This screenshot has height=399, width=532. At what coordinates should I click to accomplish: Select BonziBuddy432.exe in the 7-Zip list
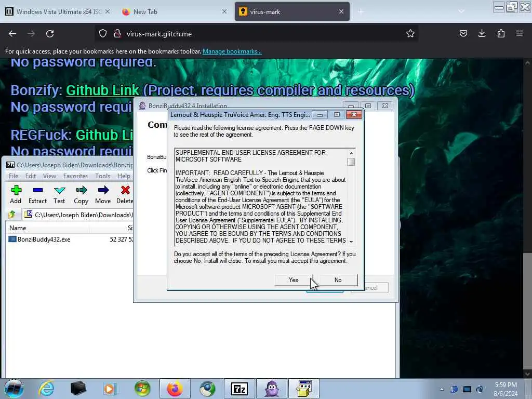click(44, 239)
